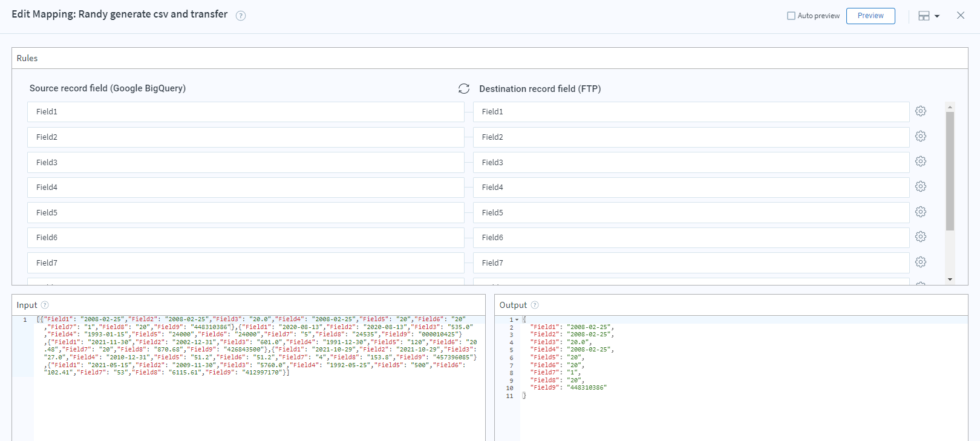980x441 pixels.
Task: Click the Rules panel header
Action: point(490,58)
